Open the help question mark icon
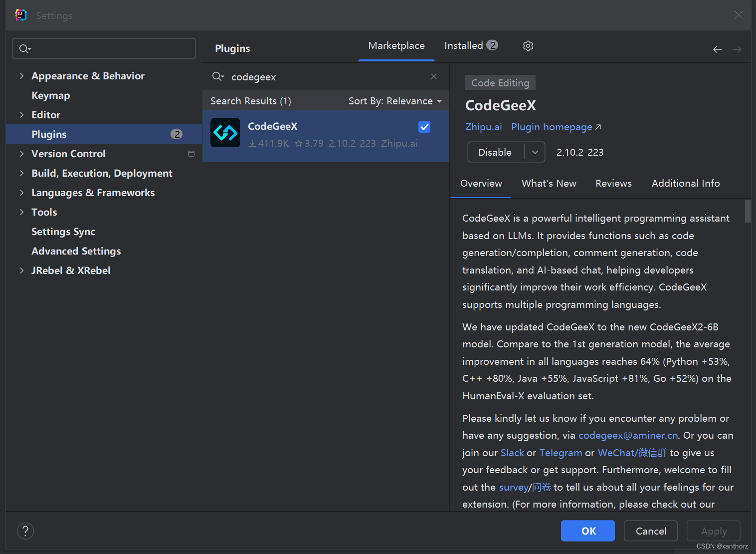The image size is (756, 554). [25, 531]
